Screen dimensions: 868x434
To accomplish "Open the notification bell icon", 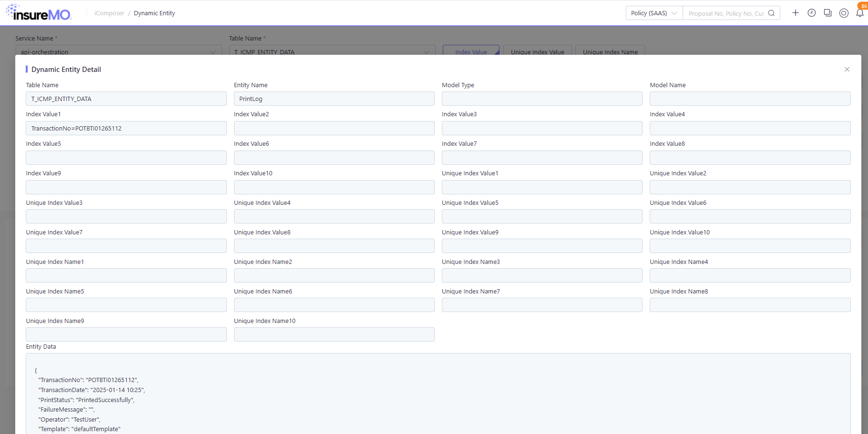I will pyautogui.click(x=860, y=13).
